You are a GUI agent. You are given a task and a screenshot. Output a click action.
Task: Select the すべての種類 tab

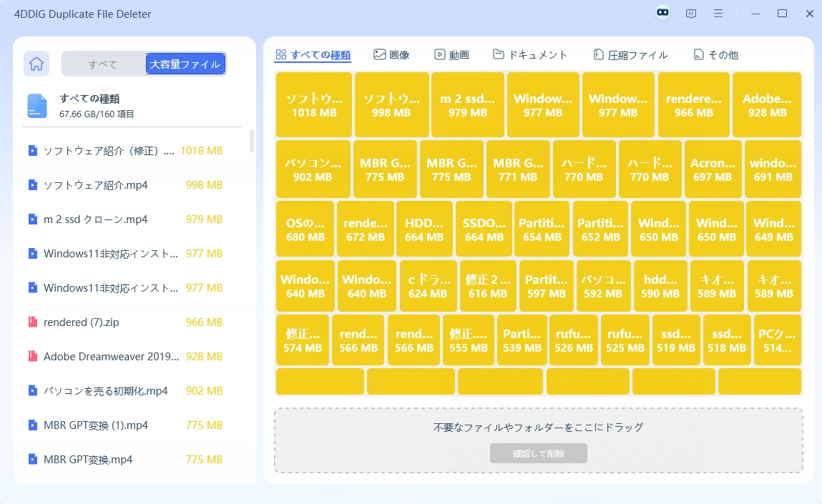[313, 55]
